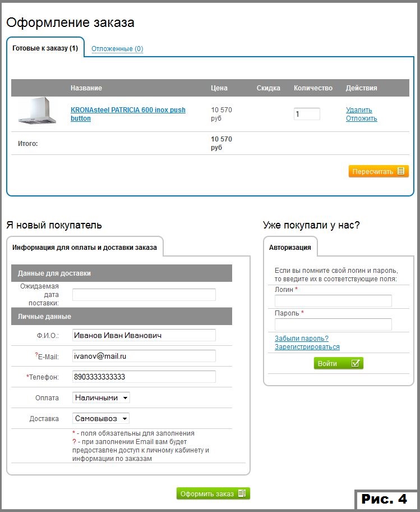Select the Готовые к заказу (1) tab
Image resolution: width=420 pixels, height=512 pixels.
pyautogui.click(x=45, y=48)
